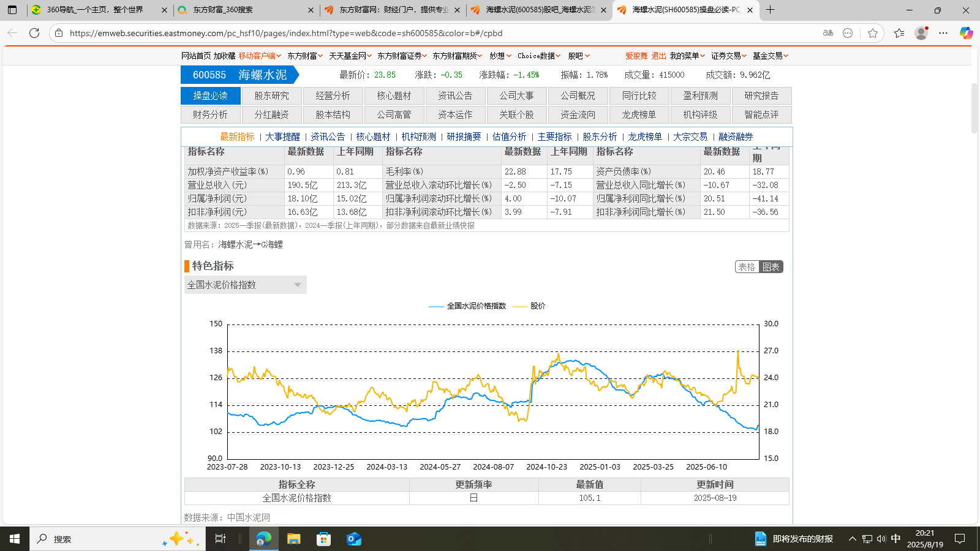Image resolution: width=980 pixels, height=551 pixels.
Task: Jump to 估值分析 section
Action: coord(509,137)
